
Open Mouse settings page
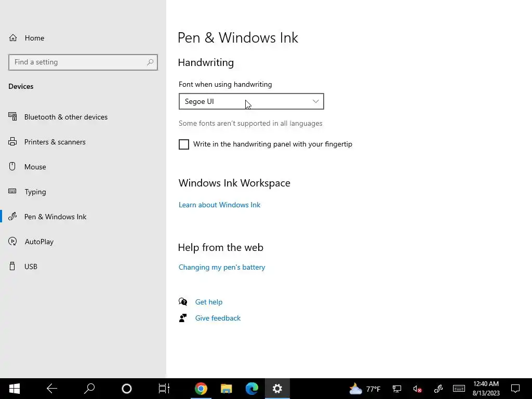click(x=35, y=167)
